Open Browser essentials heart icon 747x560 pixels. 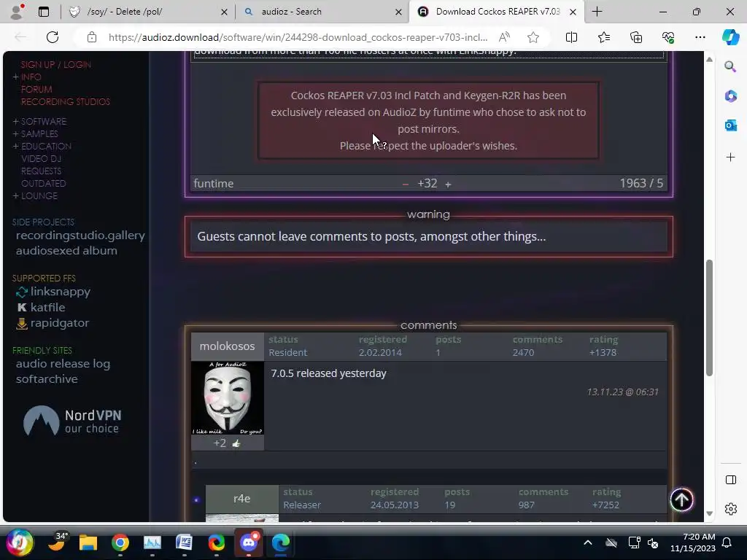click(x=668, y=37)
